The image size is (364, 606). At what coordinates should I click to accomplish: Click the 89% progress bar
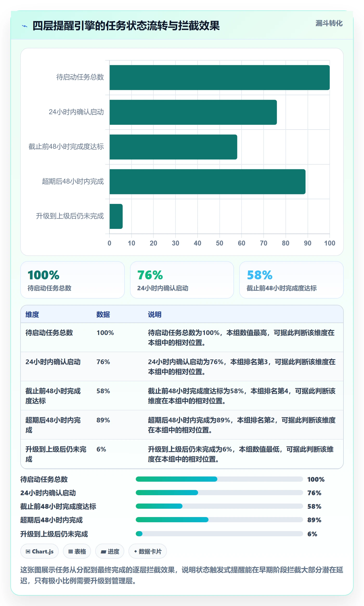(x=219, y=520)
